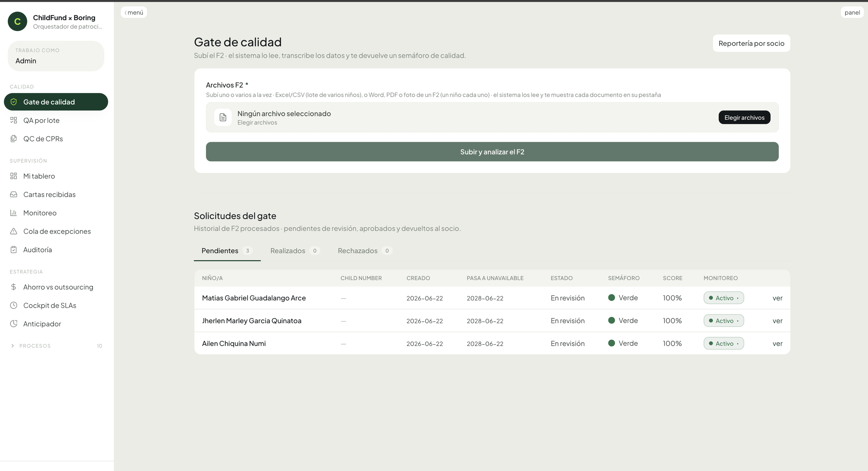
Task: Click the Cola de excepciones warning icon
Action: pyautogui.click(x=13, y=231)
